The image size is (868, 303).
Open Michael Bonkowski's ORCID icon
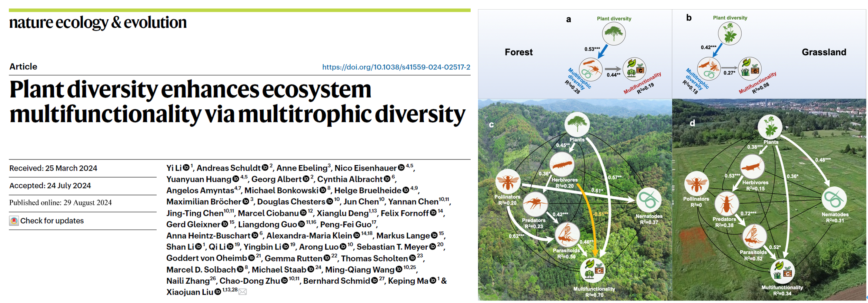coord(323,190)
